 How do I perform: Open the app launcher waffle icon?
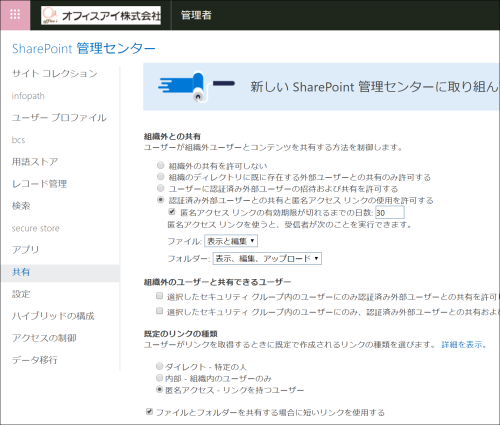(15, 15)
